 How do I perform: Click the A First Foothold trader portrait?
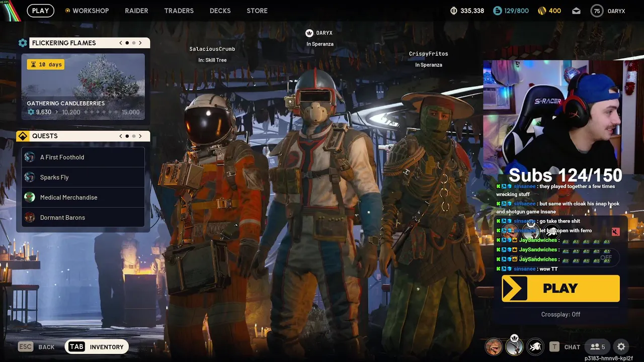(30, 157)
